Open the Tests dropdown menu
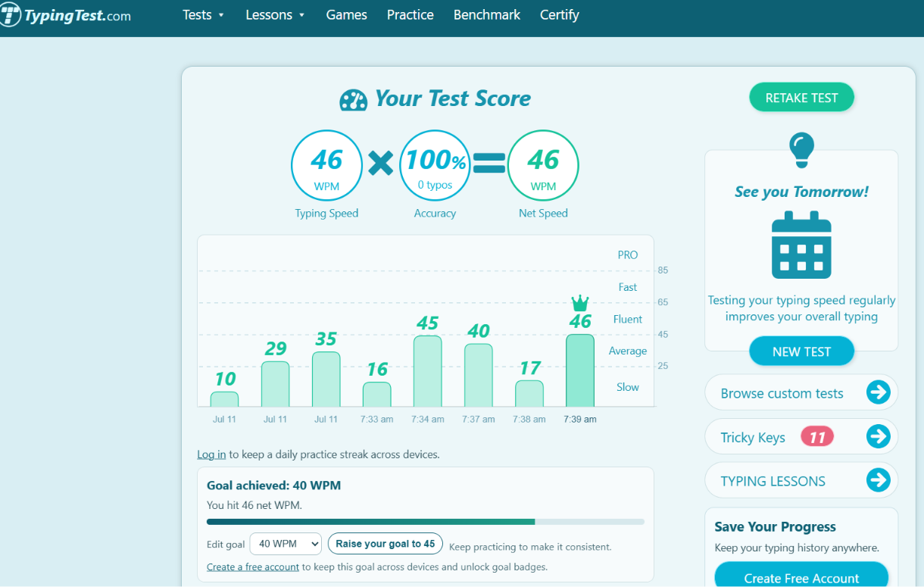This screenshot has width=924, height=587. coord(204,15)
